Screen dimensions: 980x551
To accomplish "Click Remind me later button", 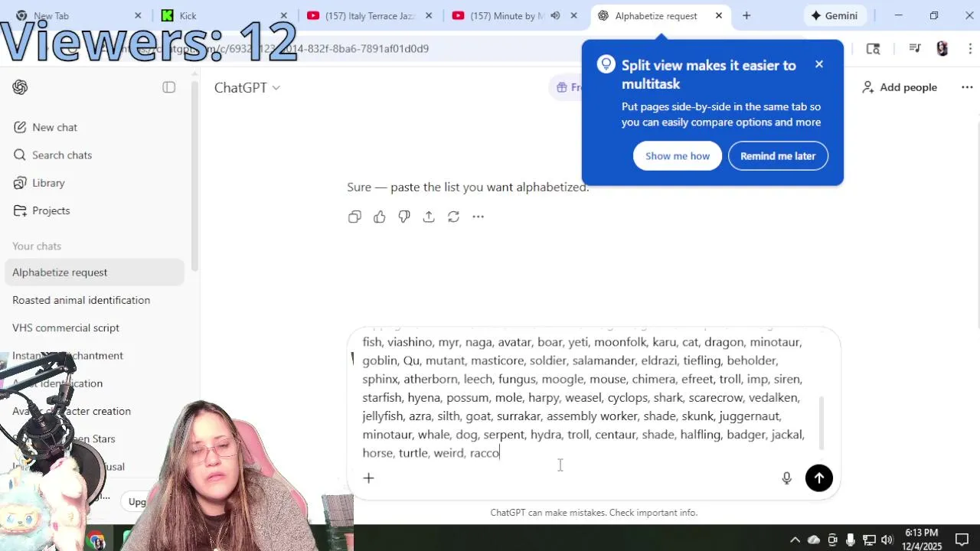I will pos(778,156).
